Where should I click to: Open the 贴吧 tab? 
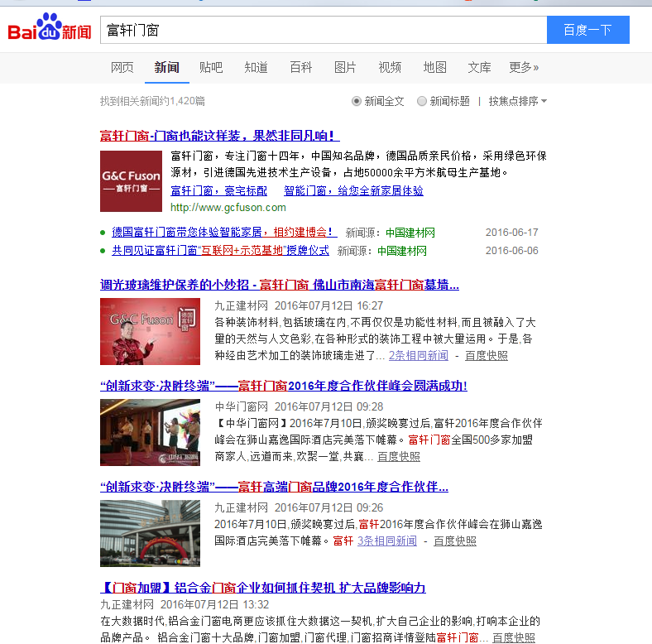point(211,67)
